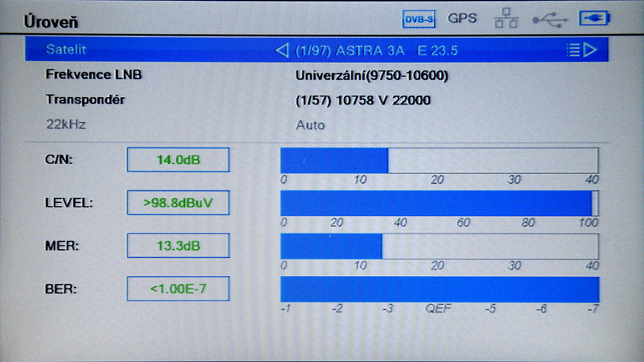Click the battery power icon

coord(595,19)
